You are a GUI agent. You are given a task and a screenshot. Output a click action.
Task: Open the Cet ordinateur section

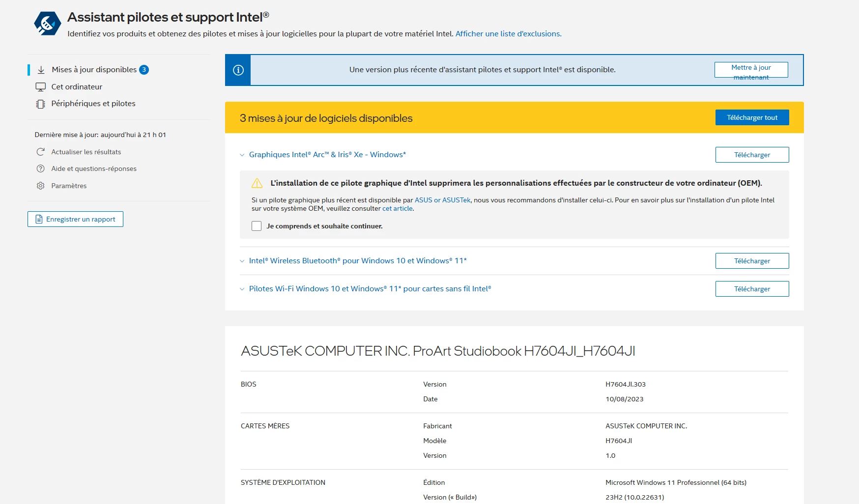[x=77, y=87]
